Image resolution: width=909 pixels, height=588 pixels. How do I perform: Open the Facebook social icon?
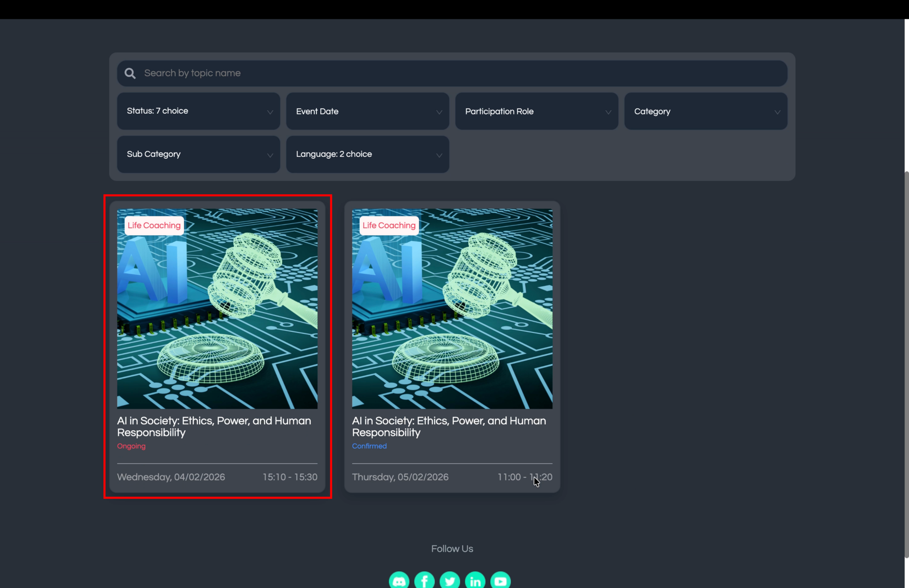point(424,581)
